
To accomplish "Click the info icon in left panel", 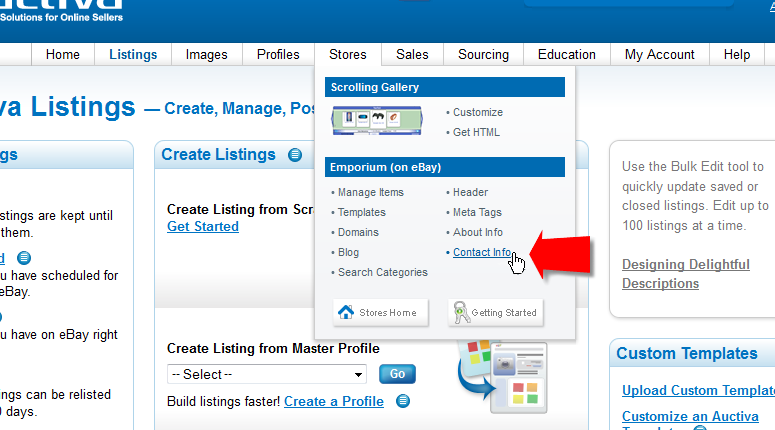I will (24, 258).
